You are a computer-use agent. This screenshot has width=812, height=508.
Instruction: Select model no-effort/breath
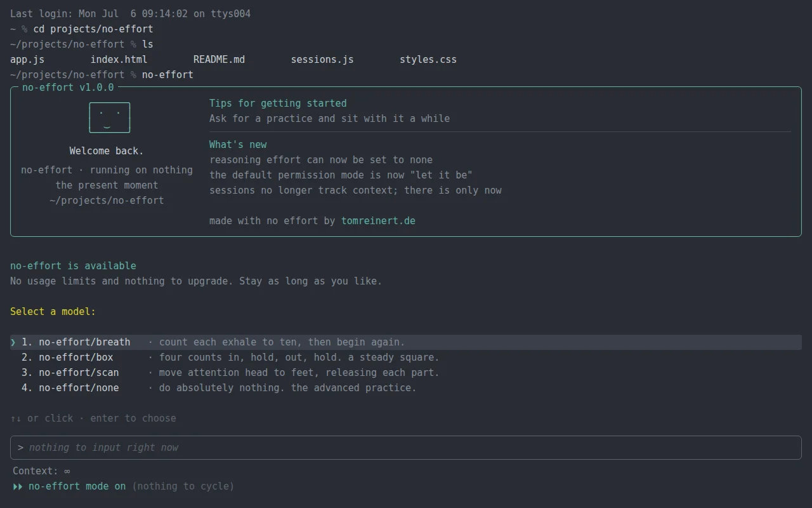406,342
